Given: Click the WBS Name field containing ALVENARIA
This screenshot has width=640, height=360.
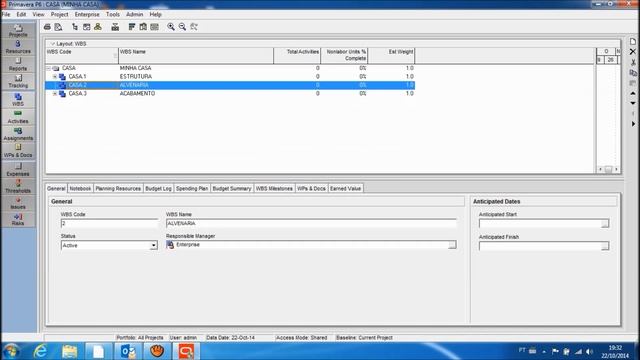Looking at the screenshot, I should point(311,223).
